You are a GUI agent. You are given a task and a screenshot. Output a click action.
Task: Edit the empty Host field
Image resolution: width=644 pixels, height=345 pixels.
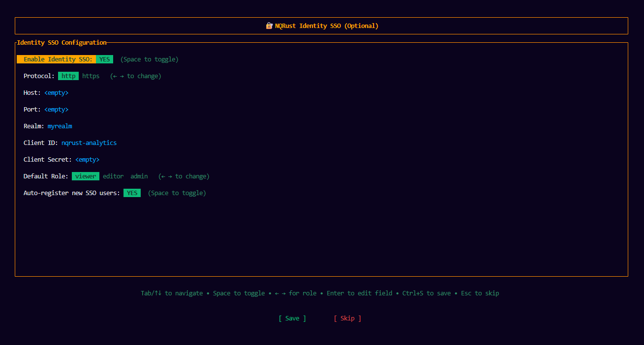[56, 93]
